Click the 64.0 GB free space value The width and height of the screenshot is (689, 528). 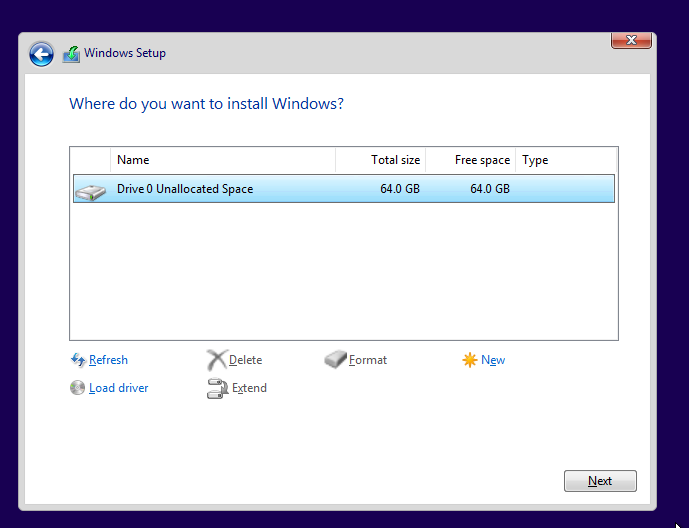490,189
